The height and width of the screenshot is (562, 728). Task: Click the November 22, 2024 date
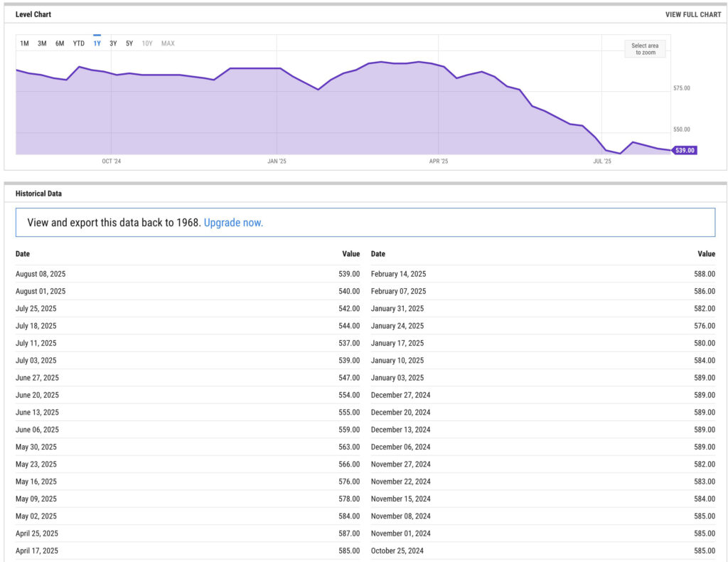coord(401,482)
